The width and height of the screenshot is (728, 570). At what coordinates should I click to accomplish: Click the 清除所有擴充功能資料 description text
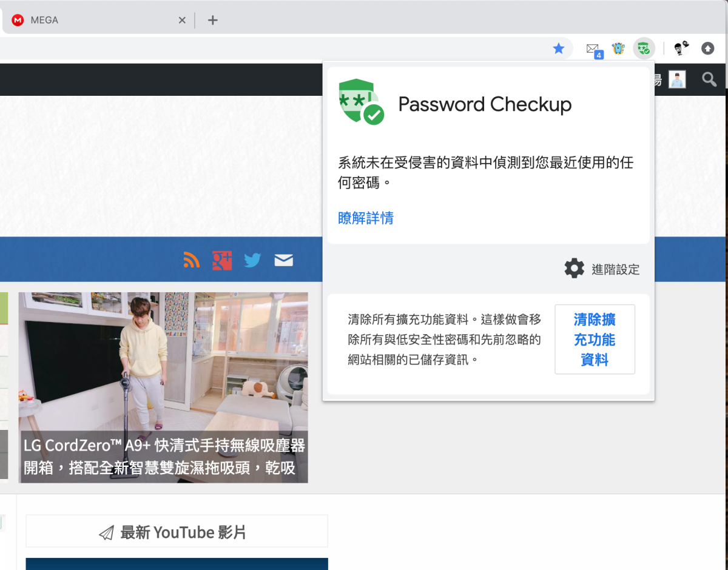(445, 340)
